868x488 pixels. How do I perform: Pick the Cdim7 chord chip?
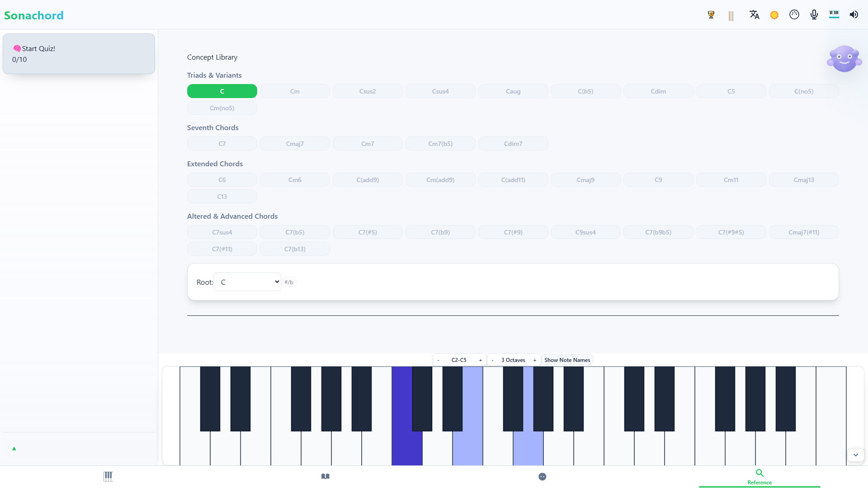513,144
